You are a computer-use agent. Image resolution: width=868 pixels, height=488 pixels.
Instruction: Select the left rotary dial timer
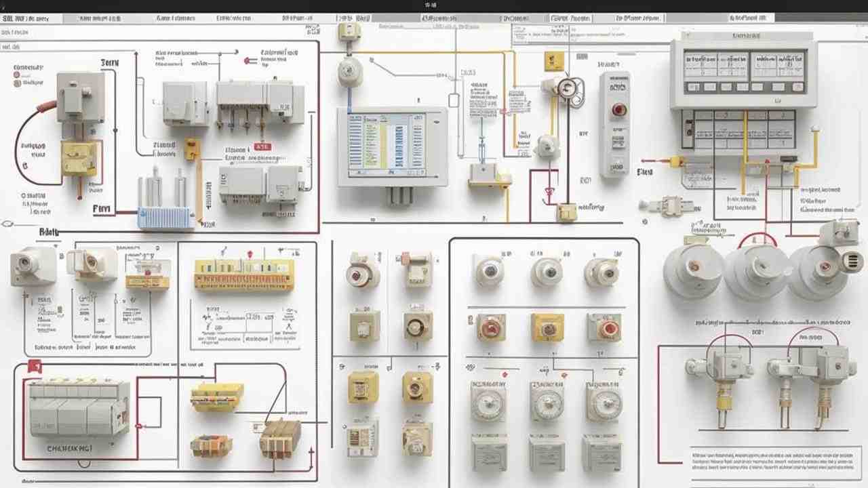point(488,403)
